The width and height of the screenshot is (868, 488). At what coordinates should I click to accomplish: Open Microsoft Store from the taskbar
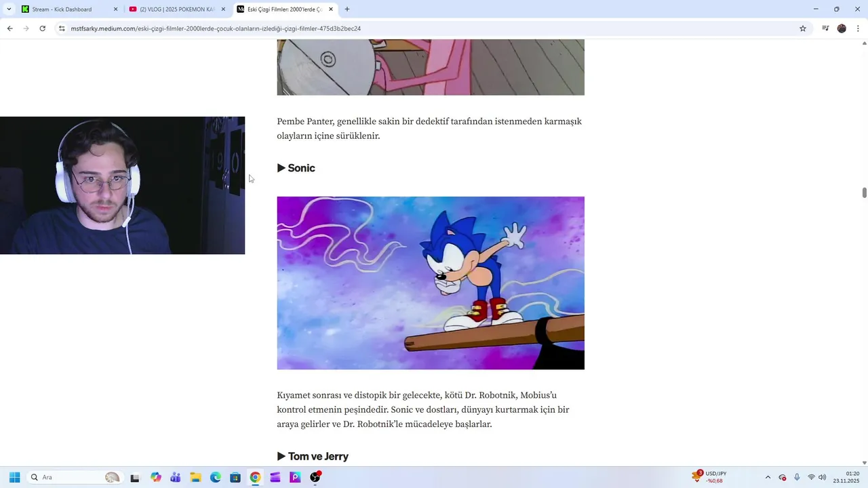(x=235, y=477)
